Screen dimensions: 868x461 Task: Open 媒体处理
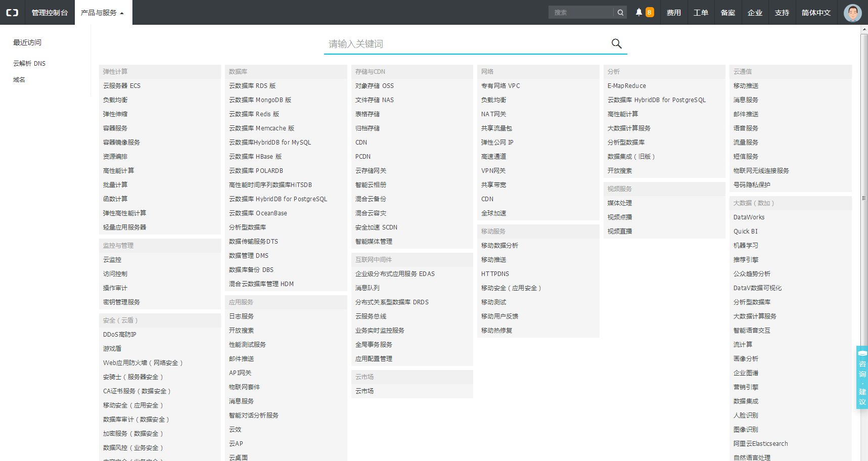click(x=620, y=203)
